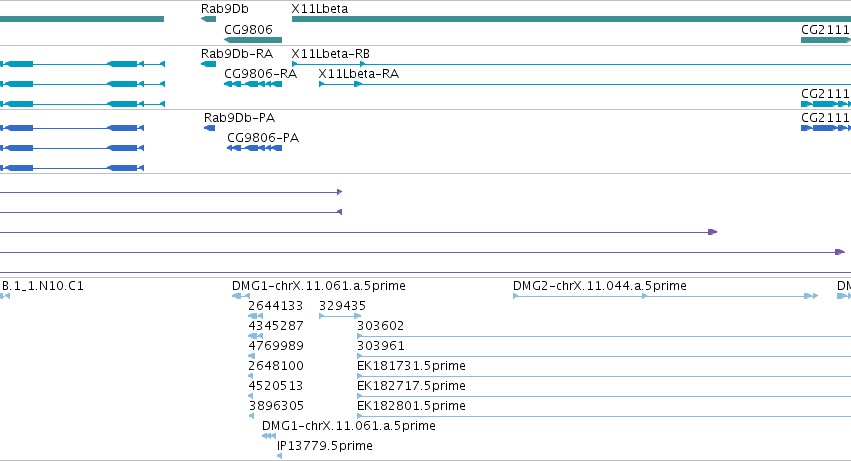Select the X11Lbeta gene track bar
This screenshot has width=851, height=461.
point(571,19)
